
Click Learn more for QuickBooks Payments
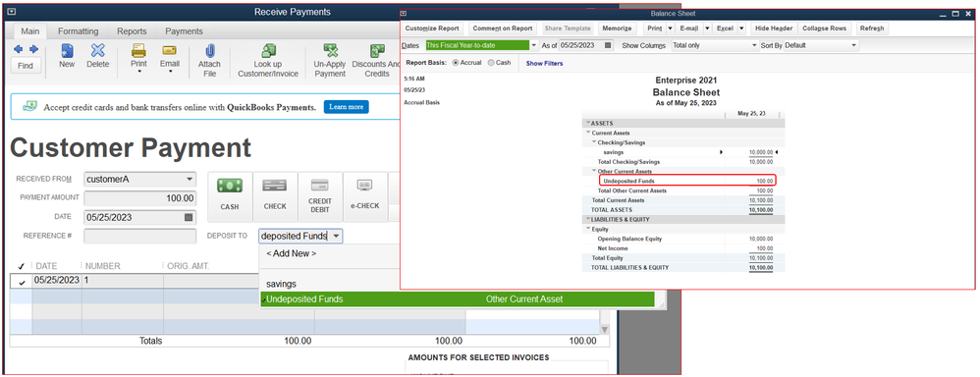[347, 107]
